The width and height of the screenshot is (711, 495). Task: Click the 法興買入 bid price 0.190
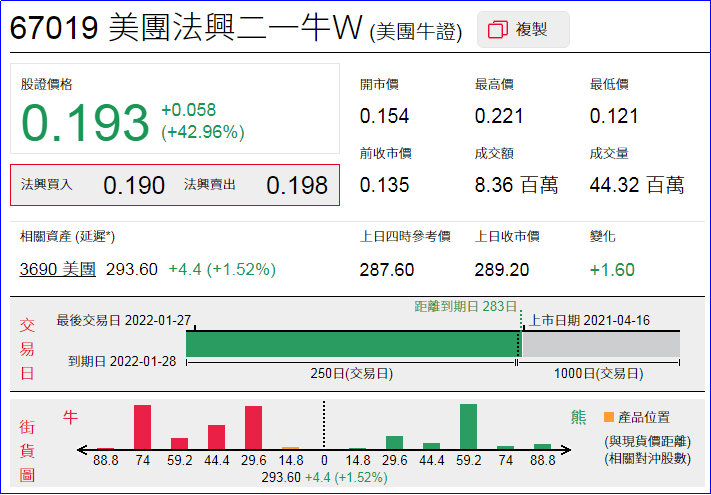[x=134, y=185]
